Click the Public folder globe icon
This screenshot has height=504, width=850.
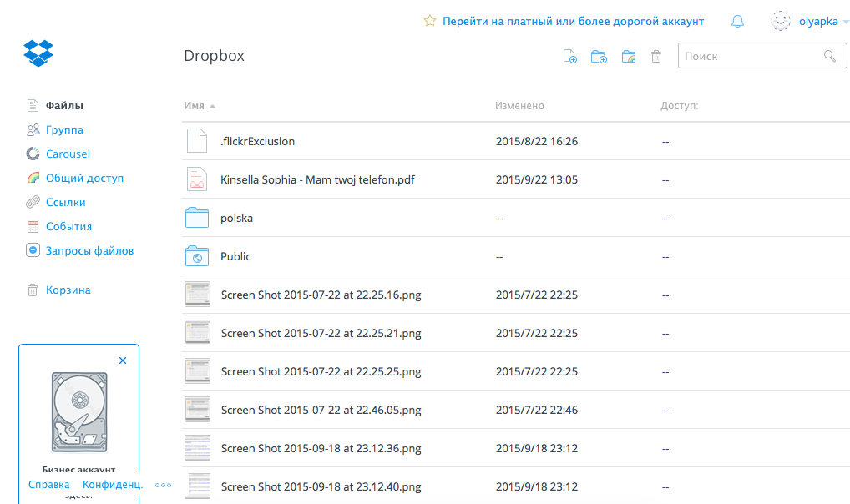click(x=197, y=256)
